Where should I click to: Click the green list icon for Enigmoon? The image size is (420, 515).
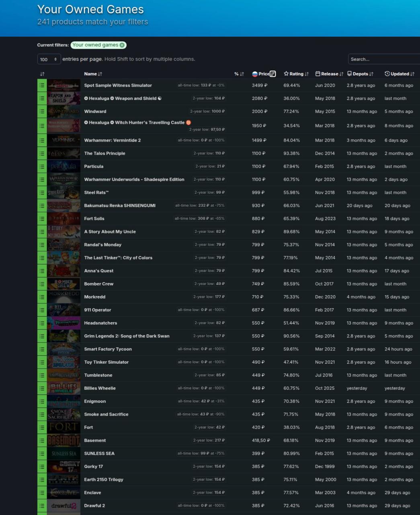[42, 402]
